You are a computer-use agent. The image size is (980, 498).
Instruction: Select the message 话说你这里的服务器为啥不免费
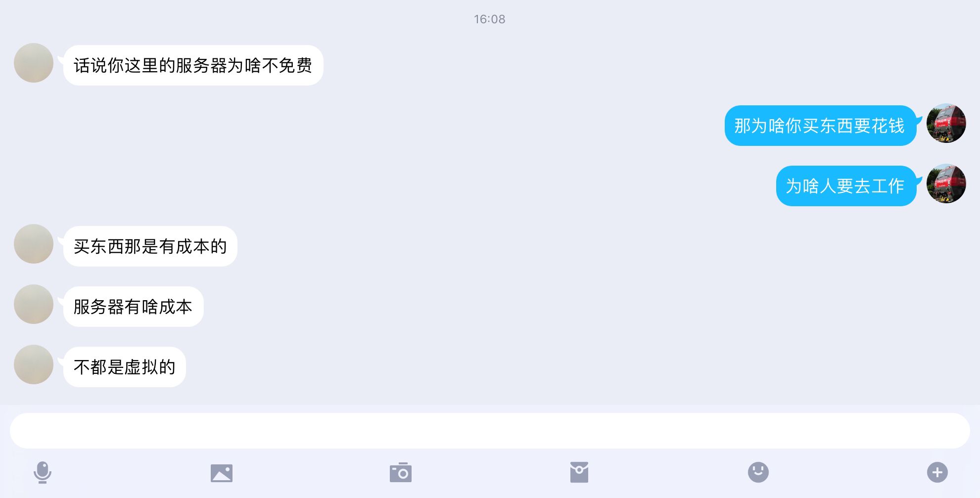[193, 65]
